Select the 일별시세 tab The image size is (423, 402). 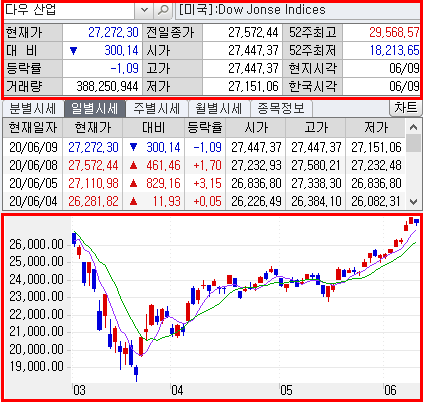(95, 109)
